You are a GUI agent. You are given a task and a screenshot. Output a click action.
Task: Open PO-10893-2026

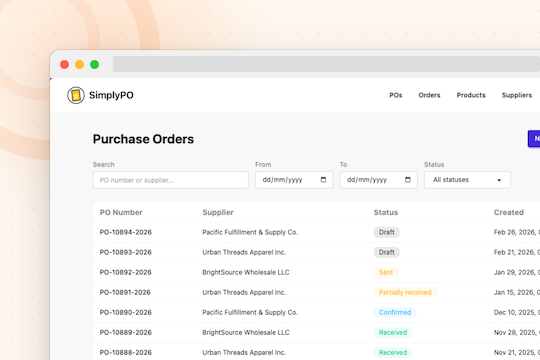tap(126, 252)
